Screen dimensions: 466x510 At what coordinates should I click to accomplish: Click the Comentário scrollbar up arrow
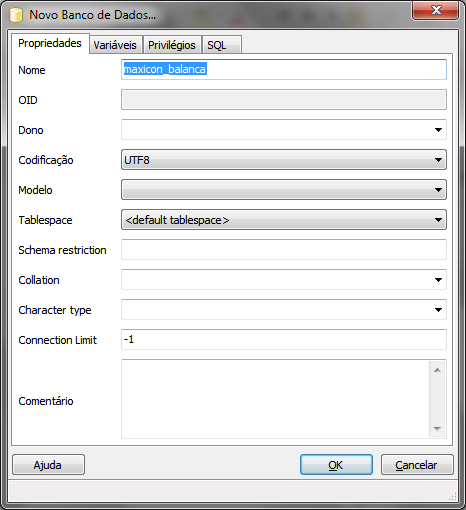click(437, 370)
